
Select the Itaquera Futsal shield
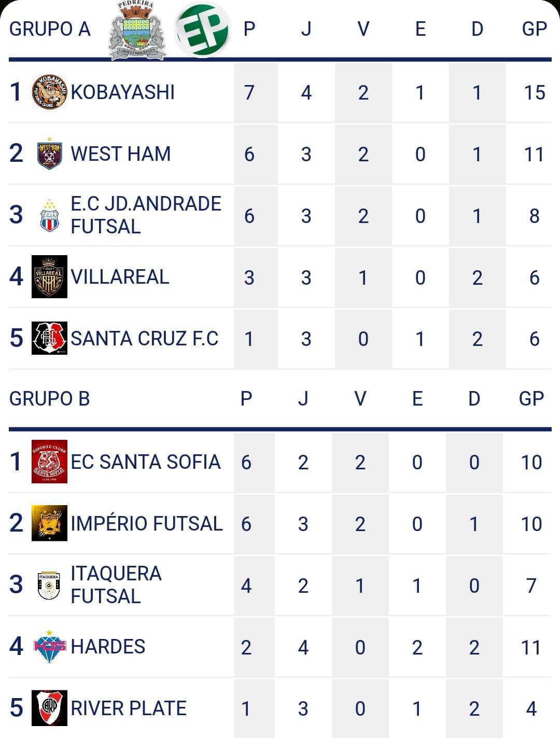(x=49, y=585)
